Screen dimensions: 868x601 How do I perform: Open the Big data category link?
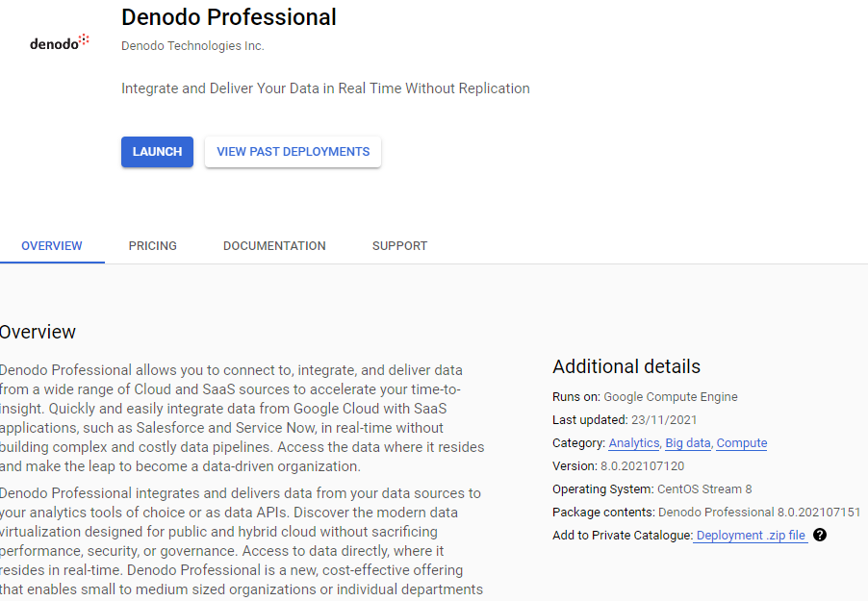(x=687, y=443)
